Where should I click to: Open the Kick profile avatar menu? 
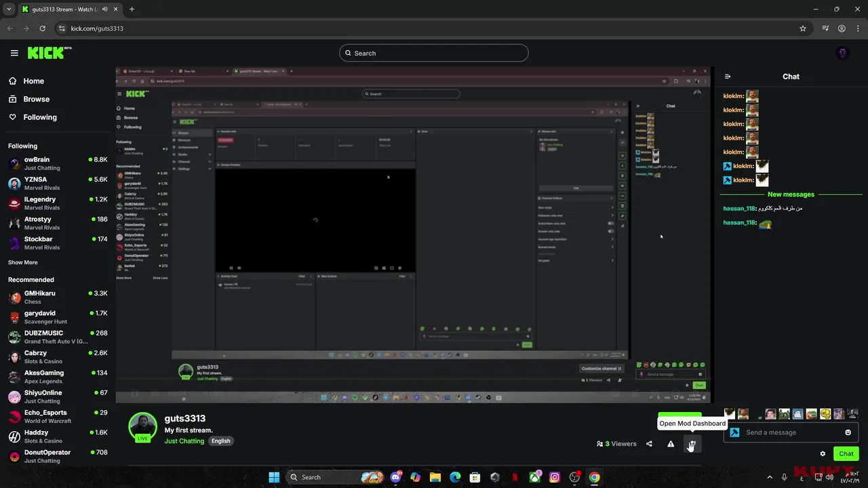(x=843, y=53)
